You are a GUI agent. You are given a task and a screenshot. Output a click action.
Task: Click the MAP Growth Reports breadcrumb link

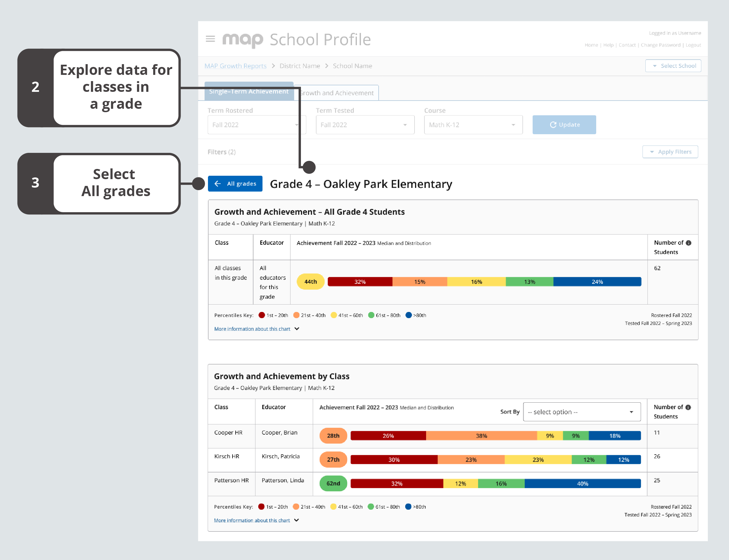(235, 66)
